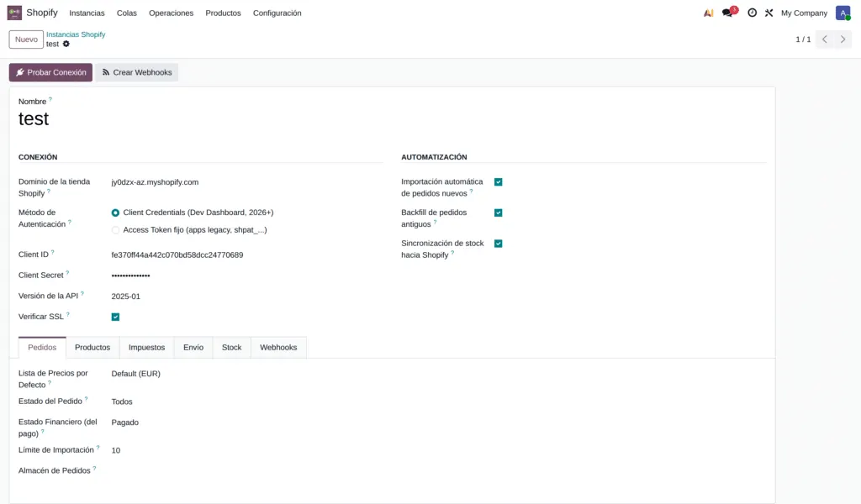Image resolution: width=861 pixels, height=504 pixels.
Task: Click the gear icon next to test
Action: (x=66, y=44)
